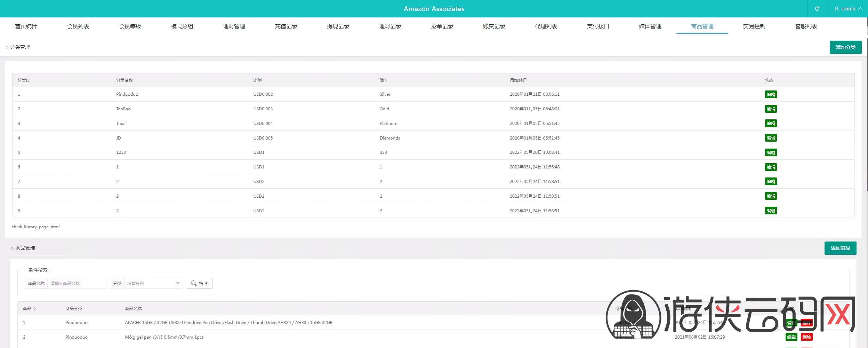
Task: Click the 分类名称 column header
Action: (x=124, y=80)
